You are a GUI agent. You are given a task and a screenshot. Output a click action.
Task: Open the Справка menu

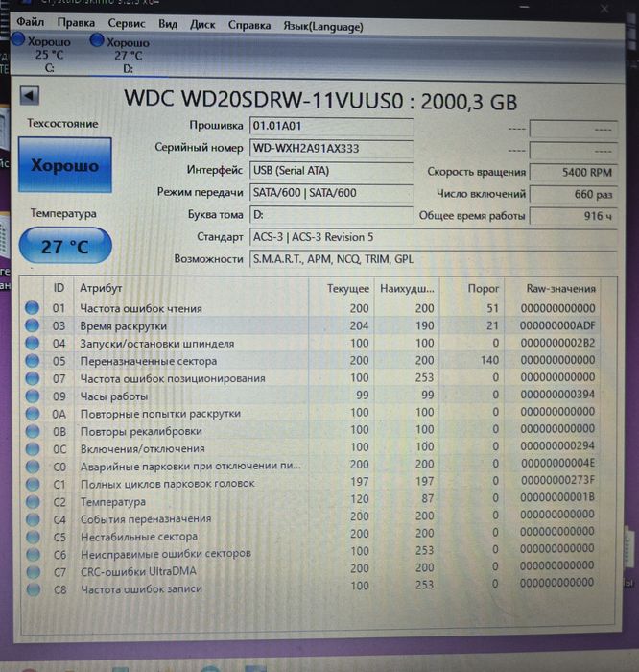[249, 25]
